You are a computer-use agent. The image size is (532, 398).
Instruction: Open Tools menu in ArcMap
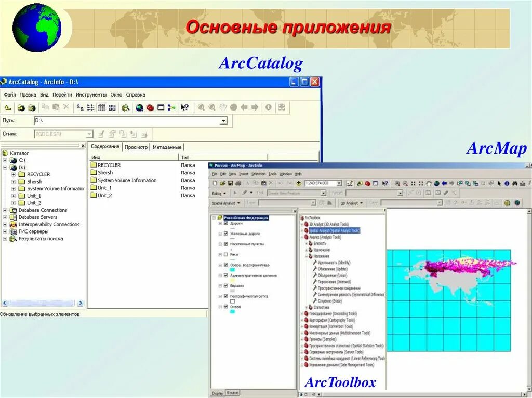[x=272, y=174]
